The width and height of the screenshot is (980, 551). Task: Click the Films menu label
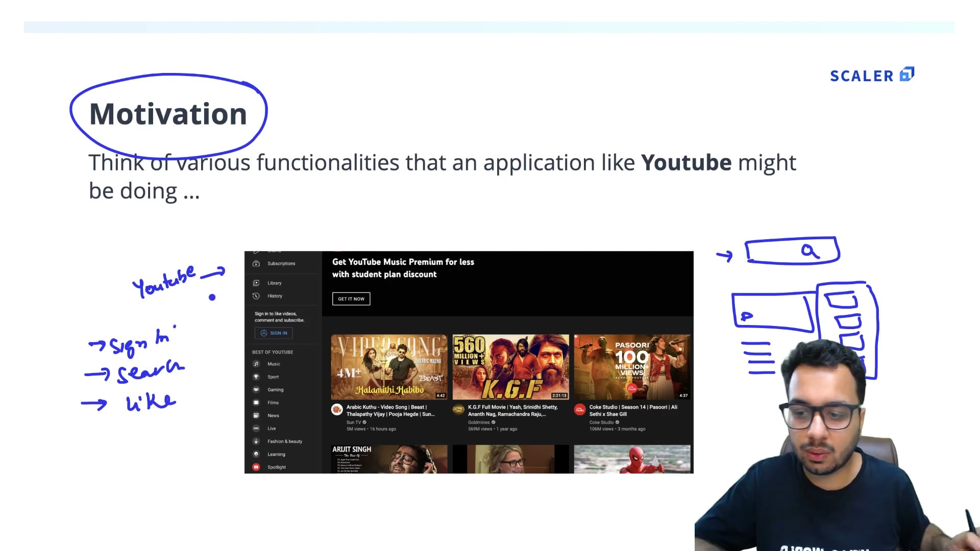coord(273,403)
